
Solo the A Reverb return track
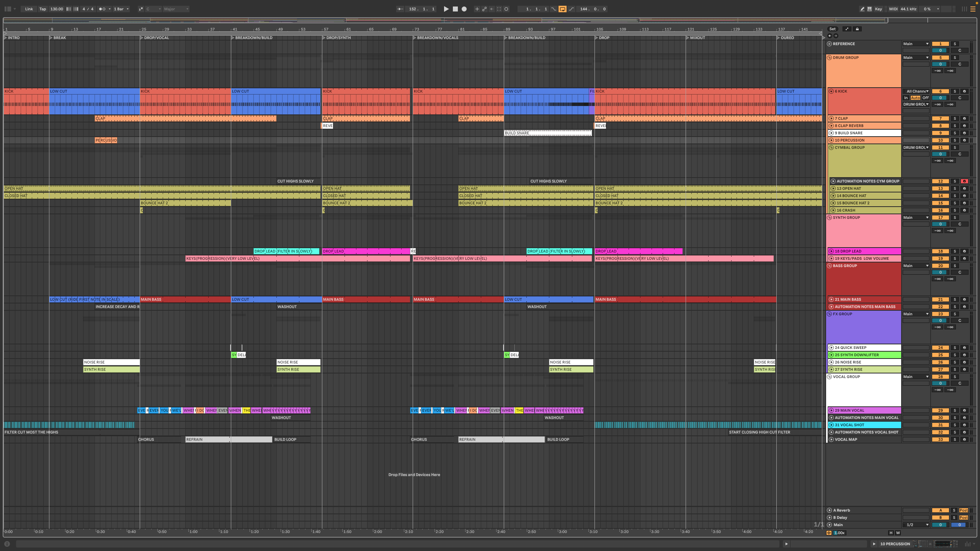tap(954, 510)
